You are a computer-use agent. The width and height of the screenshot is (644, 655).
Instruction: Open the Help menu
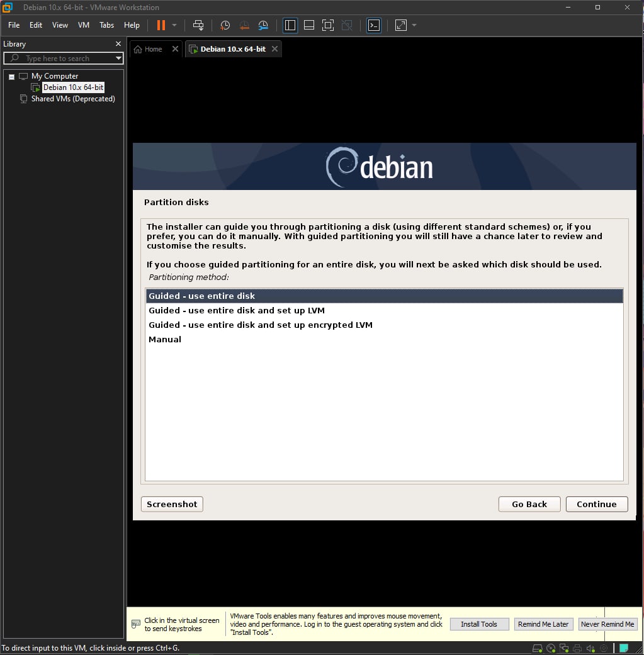click(132, 25)
